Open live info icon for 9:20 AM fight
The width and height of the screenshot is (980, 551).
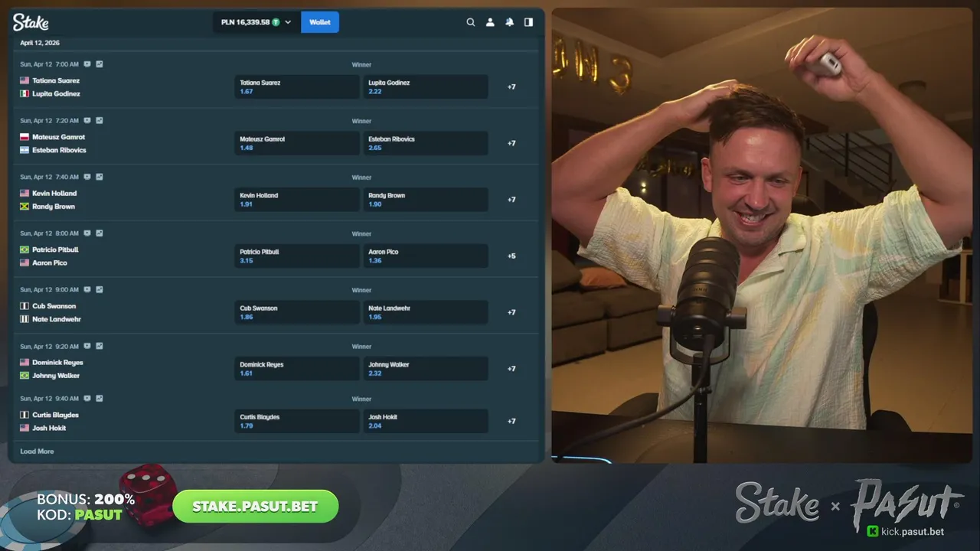point(87,346)
